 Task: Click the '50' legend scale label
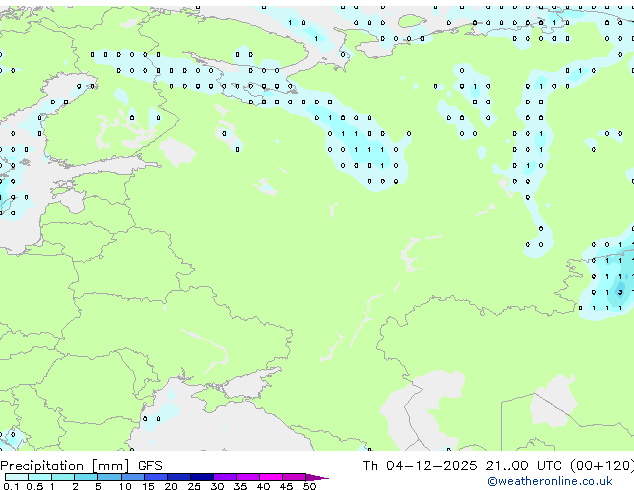[x=309, y=486]
